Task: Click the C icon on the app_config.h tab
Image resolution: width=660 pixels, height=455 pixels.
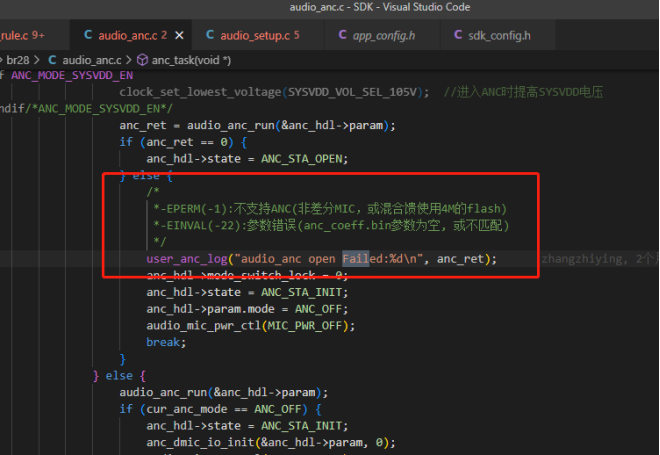Action: pyautogui.click(x=343, y=35)
